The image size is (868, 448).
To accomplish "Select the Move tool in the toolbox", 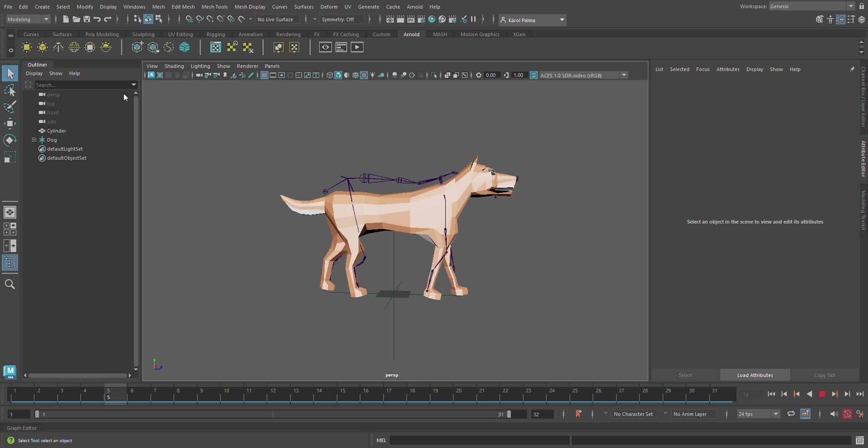I will click(x=10, y=123).
